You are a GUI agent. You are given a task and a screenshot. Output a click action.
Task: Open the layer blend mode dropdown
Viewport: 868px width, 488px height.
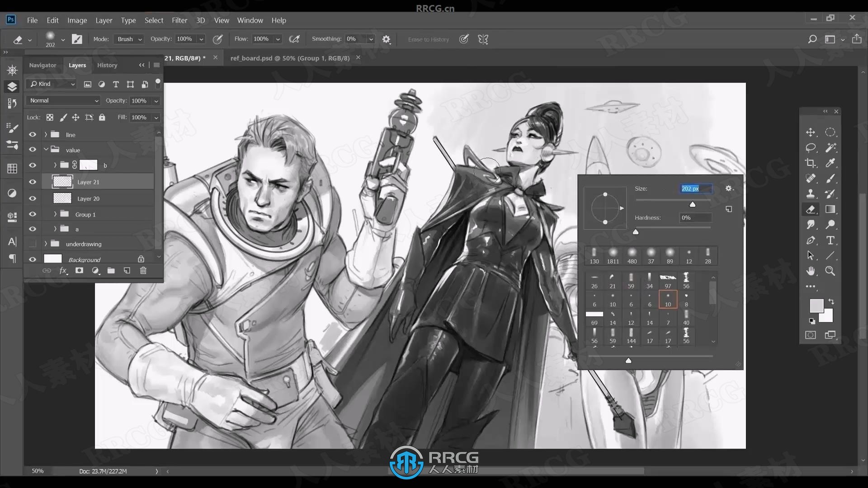click(63, 100)
